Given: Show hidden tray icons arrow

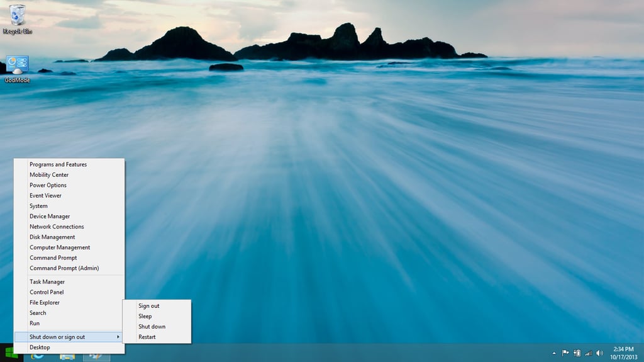Looking at the screenshot, I should point(554,353).
